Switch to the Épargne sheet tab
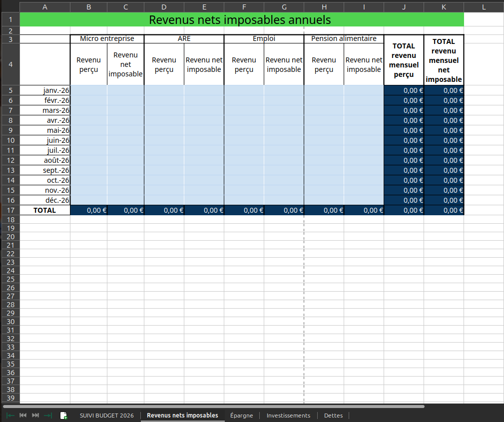This screenshot has width=504, height=422. [242, 415]
